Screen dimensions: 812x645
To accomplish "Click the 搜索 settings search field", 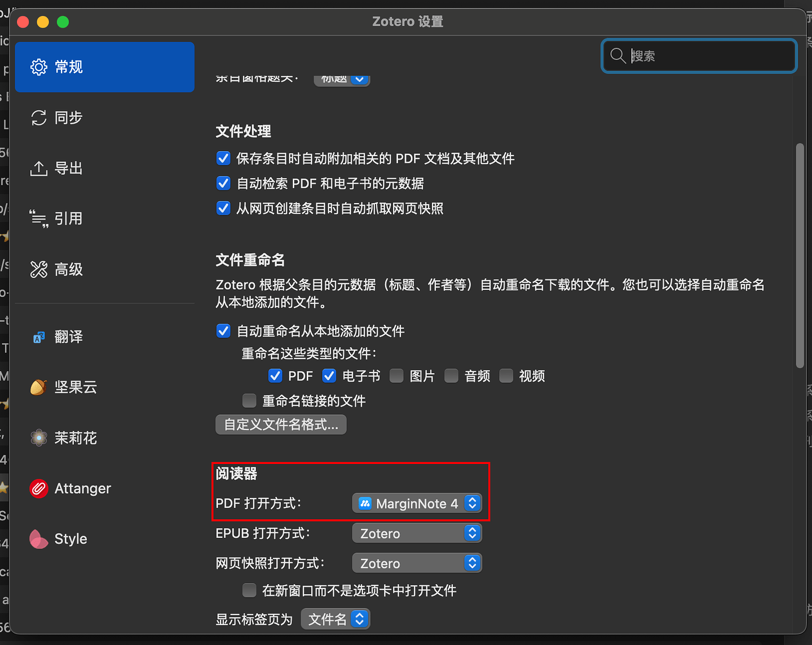I will point(699,56).
